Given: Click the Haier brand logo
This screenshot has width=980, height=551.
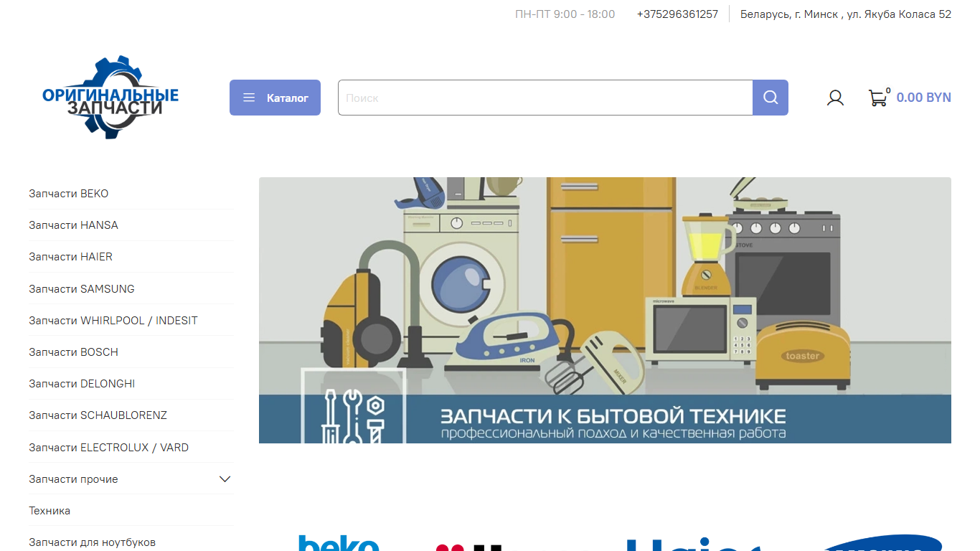Looking at the screenshot, I should 693,544.
